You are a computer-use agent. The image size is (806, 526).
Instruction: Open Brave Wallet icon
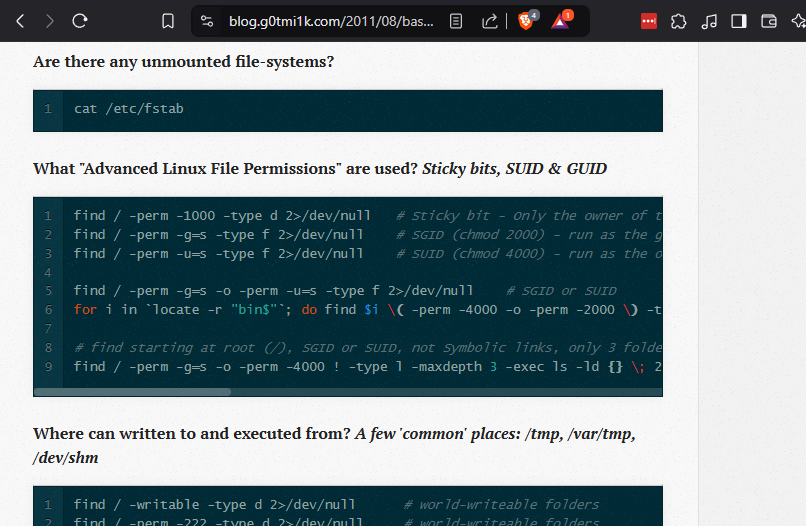[x=769, y=21]
